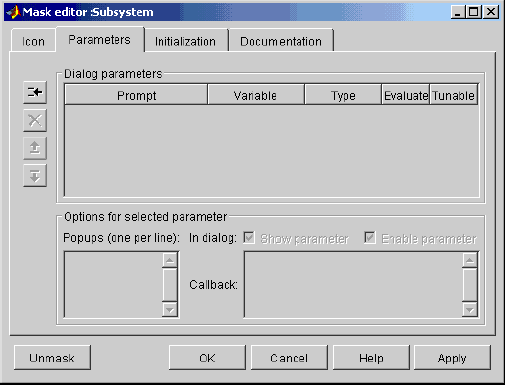Screen dimensions: 507x386
Task: Click the Move parameter up icon
Action: [35, 148]
